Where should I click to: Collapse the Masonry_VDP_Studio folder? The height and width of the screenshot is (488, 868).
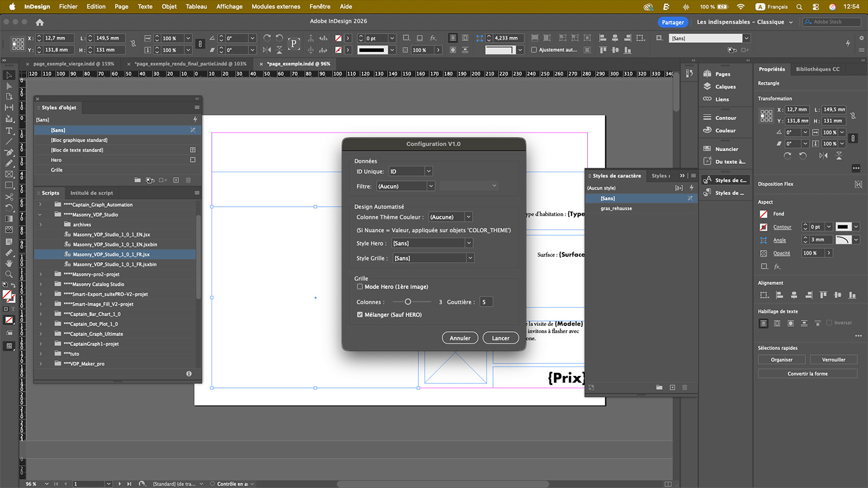click(x=41, y=214)
